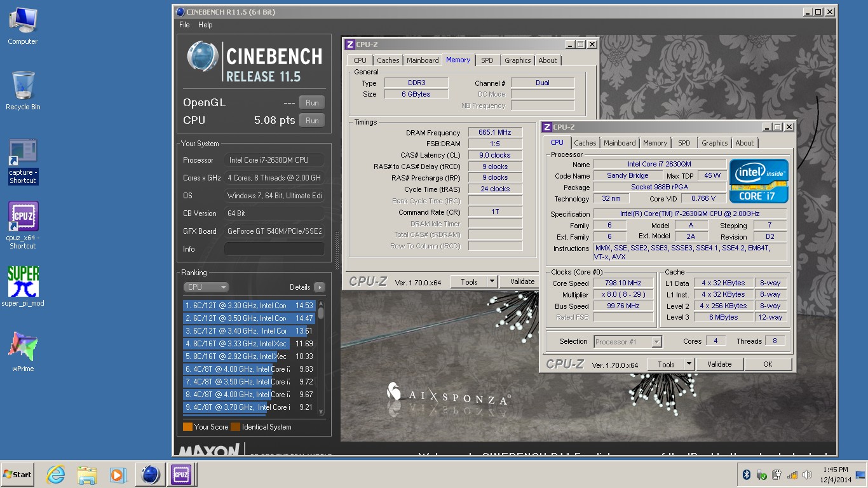
Task: Select SPD tab in back CPU-Z window
Action: (487, 60)
